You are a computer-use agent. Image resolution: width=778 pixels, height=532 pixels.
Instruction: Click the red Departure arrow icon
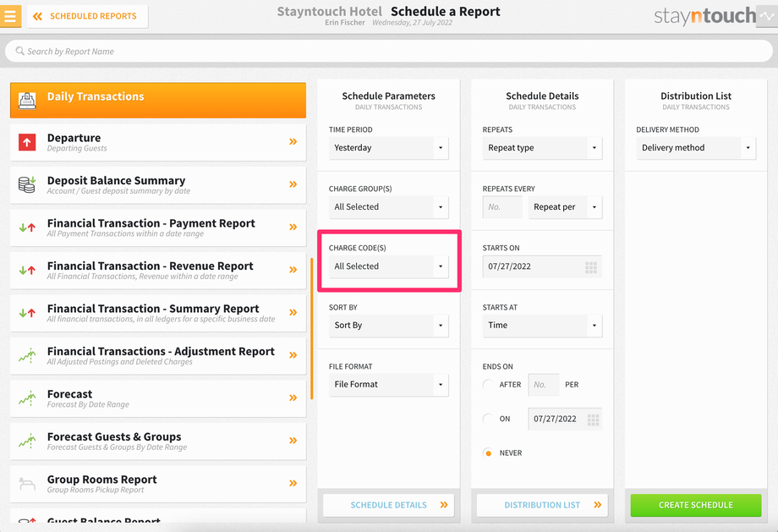pos(27,142)
